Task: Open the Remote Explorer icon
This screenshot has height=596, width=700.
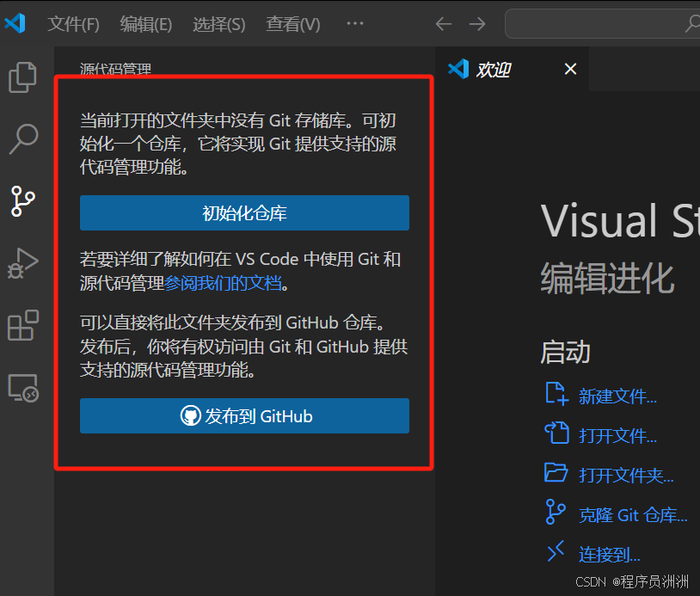Action: tap(23, 388)
